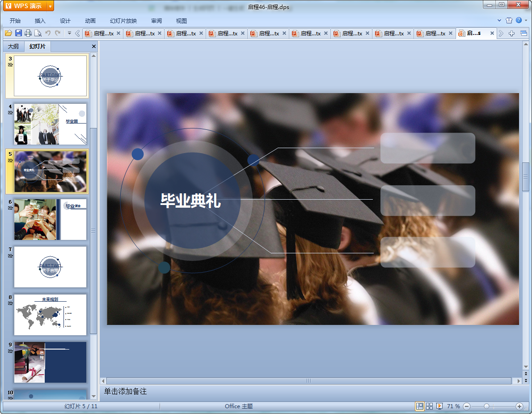Open the 视图 menu
This screenshot has height=414, width=532.
point(182,21)
